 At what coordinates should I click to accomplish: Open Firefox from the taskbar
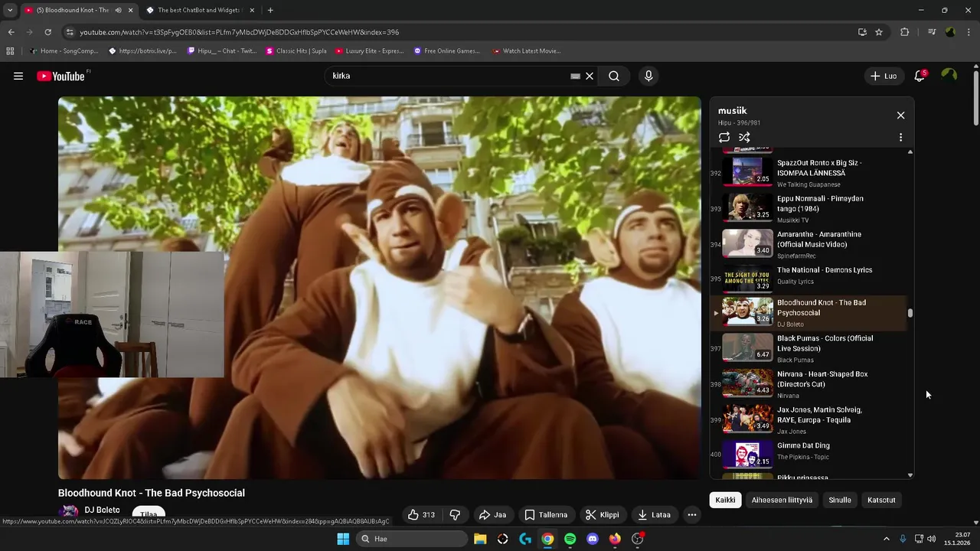point(615,539)
